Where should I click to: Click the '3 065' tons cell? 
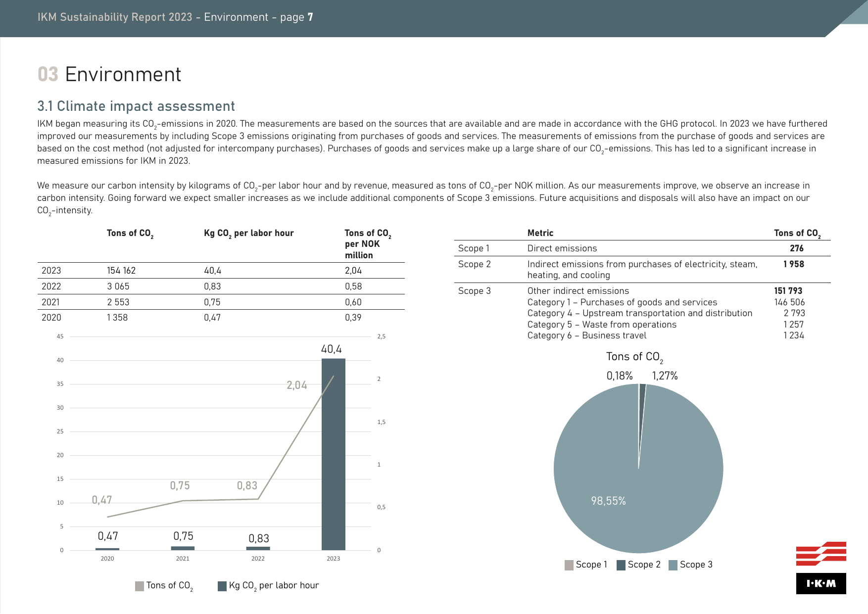[x=118, y=286]
